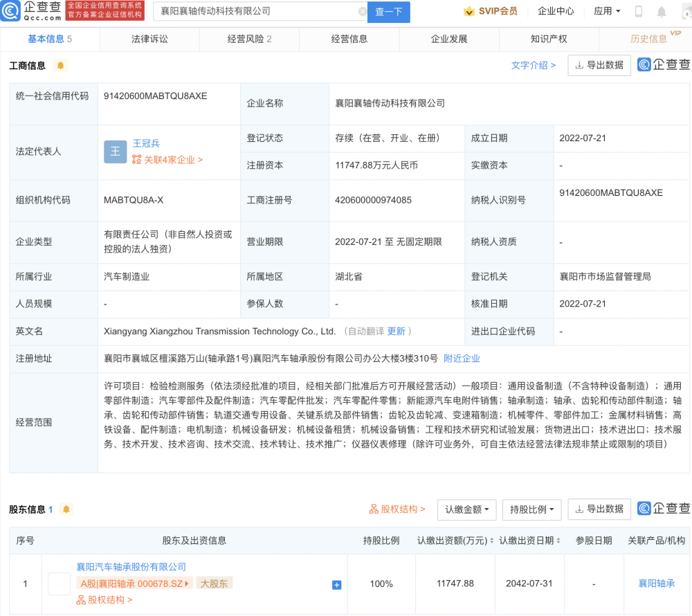Open legal representative 王冠兵 profile link
692x616 pixels.
[x=146, y=144]
